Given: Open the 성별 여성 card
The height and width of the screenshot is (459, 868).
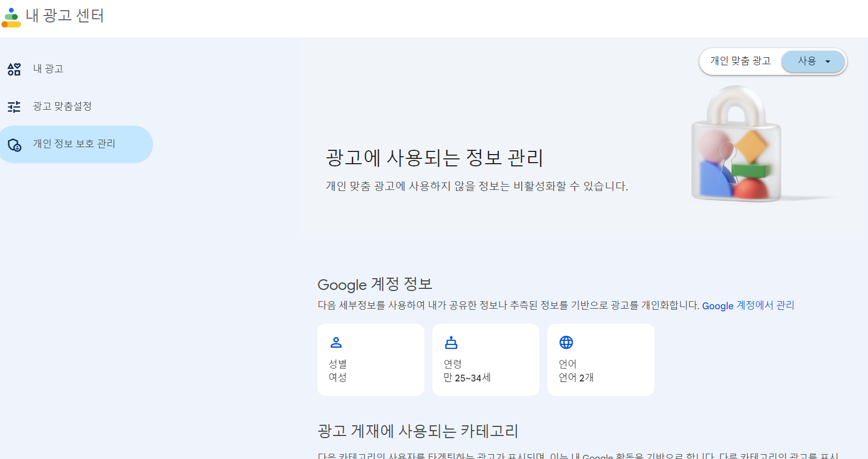Looking at the screenshot, I should 371,359.
